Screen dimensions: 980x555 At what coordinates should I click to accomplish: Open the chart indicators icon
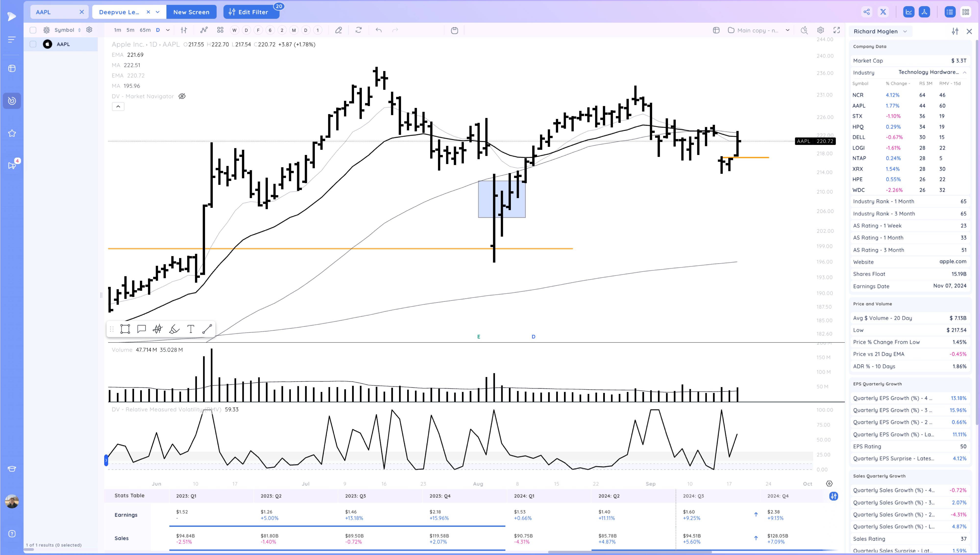(x=204, y=30)
